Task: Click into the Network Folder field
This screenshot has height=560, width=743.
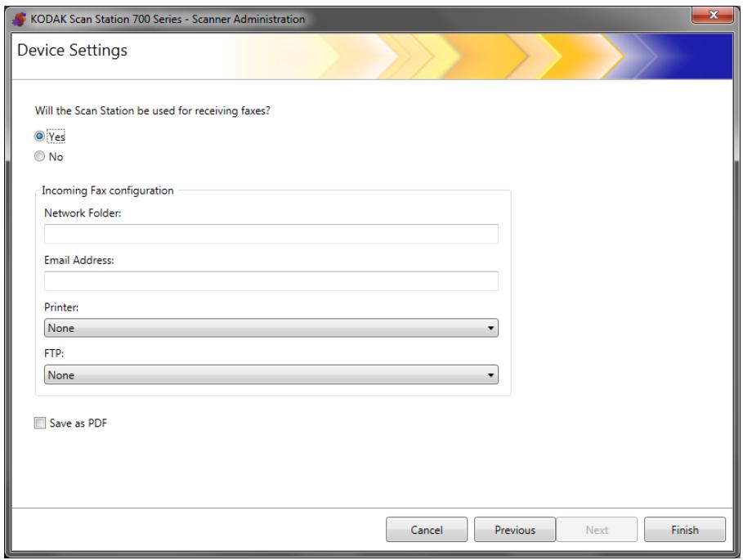Action: (x=271, y=234)
